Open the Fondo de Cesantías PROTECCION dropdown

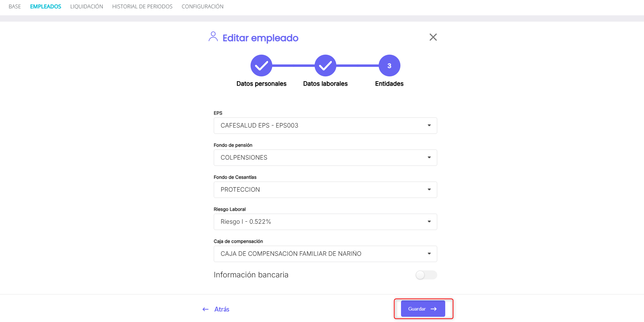325,190
